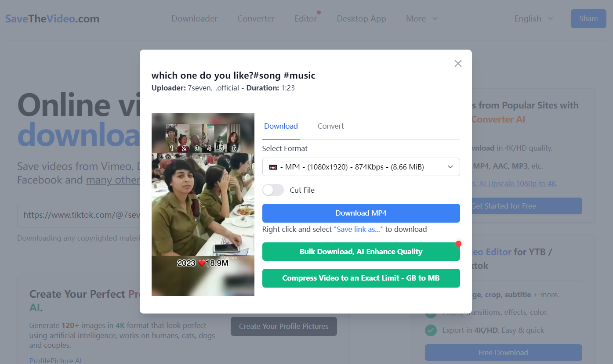Click Bulk Download, AI Enhance Quality button
This screenshot has width=613, height=364.
click(x=361, y=252)
